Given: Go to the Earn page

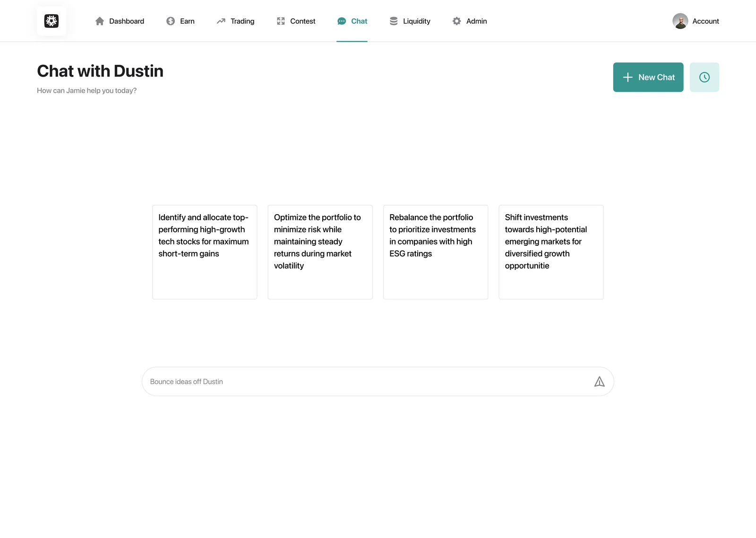Looking at the screenshot, I should click(x=187, y=21).
